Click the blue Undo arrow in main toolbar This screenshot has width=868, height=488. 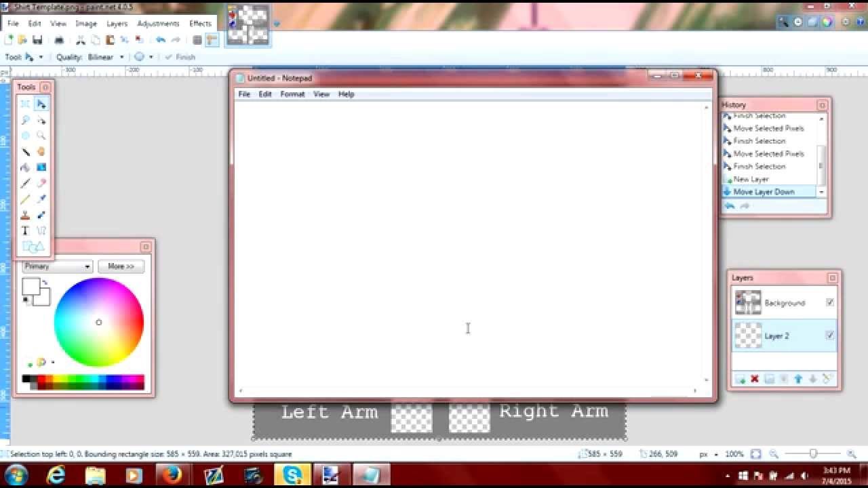tap(161, 40)
